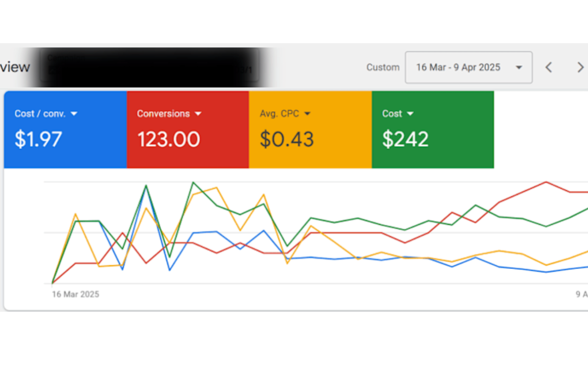Select the $1.97 value on blue card
Image resolution: width=588 pixels, height=366 pixels.
[x=38, y=139]
